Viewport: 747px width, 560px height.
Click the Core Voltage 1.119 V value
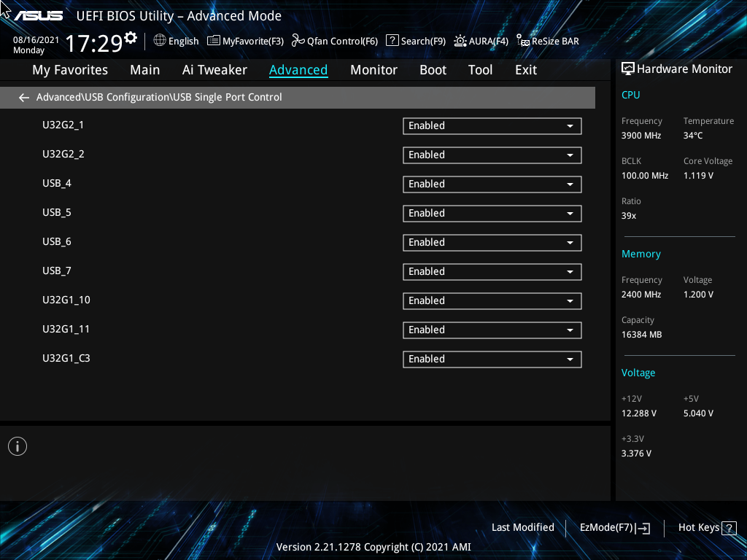(698, 176)
